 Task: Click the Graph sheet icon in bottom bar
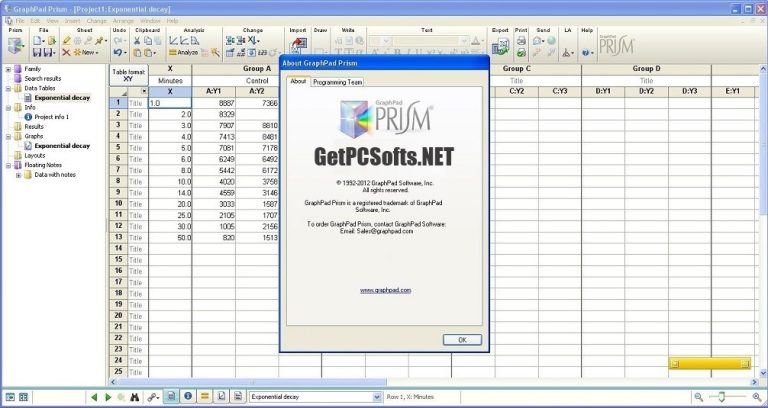[x=221, y=397]
